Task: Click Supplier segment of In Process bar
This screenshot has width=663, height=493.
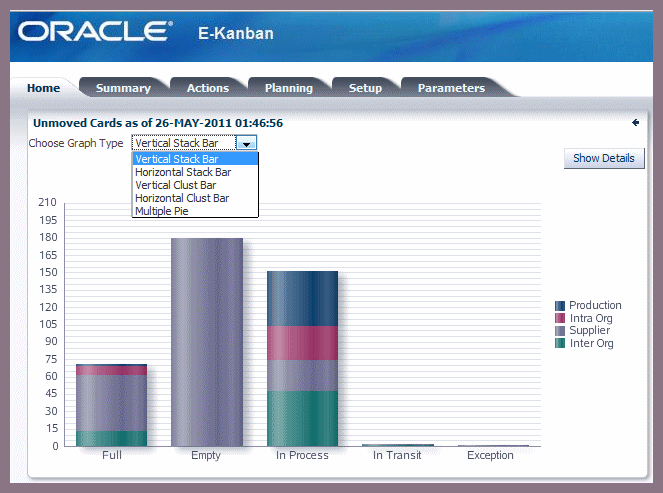Action: [x=302, y=375]
